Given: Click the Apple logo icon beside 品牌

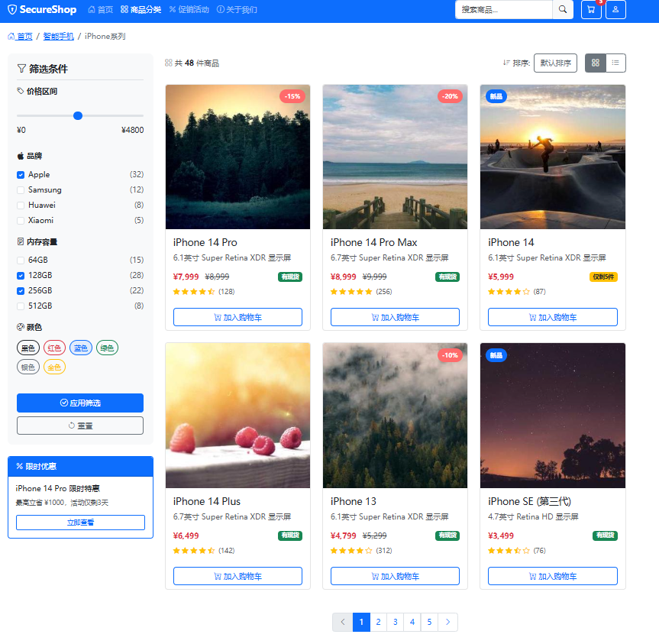Looking at the screenshot, I should (20, 156).
